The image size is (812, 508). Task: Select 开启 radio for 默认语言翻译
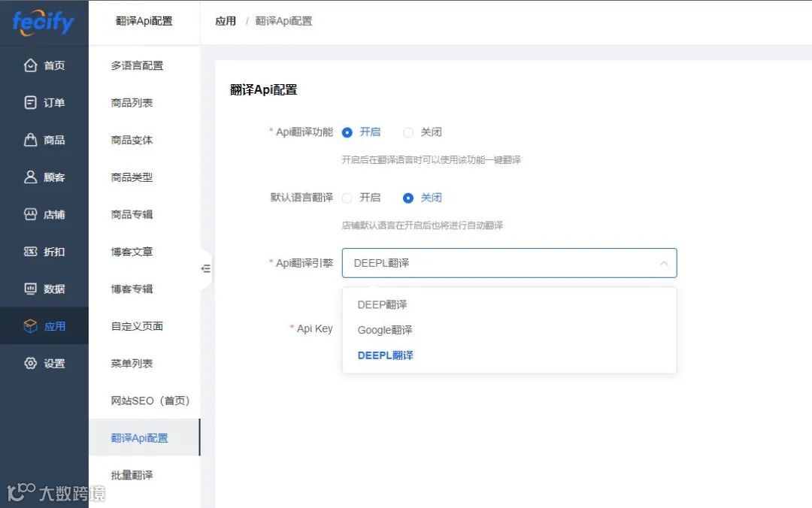347,198
